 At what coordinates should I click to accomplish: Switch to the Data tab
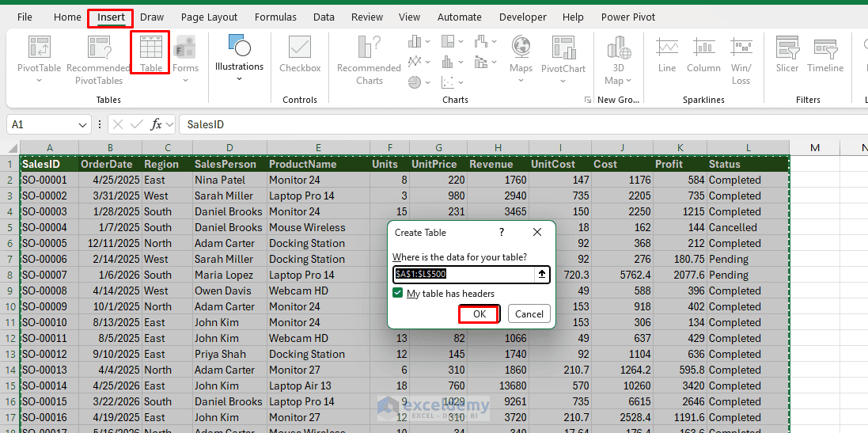point(324,17)
